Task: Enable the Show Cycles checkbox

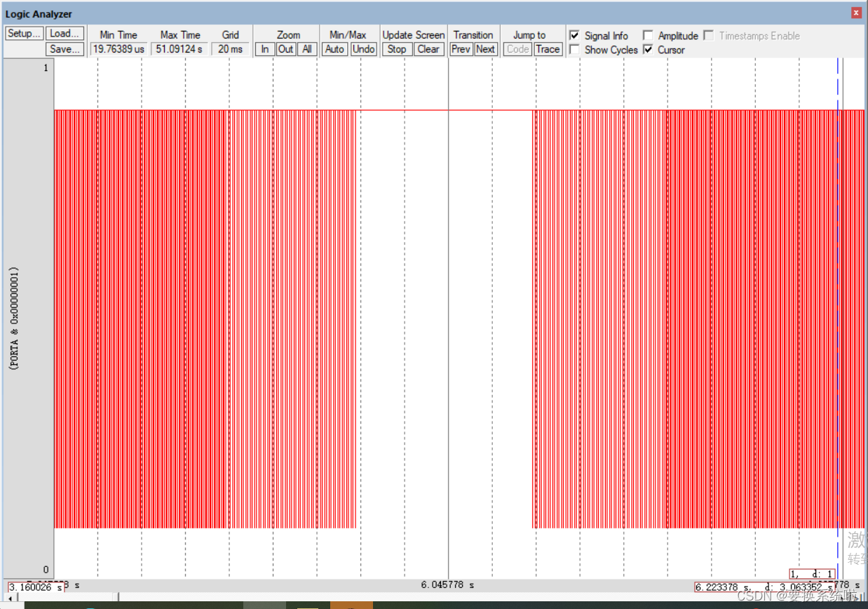Action: (575, 50)
